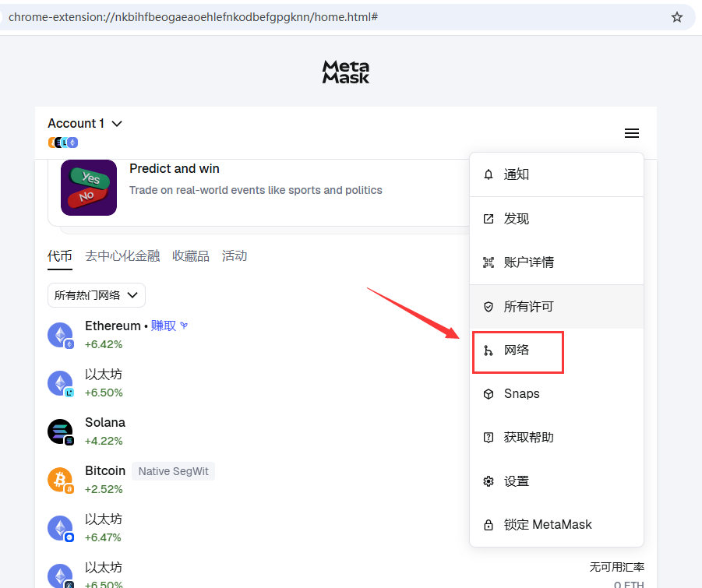Click the Predict and win title
Screen dimensions: 702x588
click(175, 169)
